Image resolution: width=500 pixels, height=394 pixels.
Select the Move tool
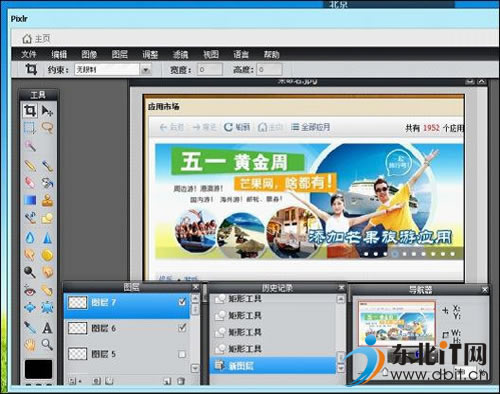47,111
